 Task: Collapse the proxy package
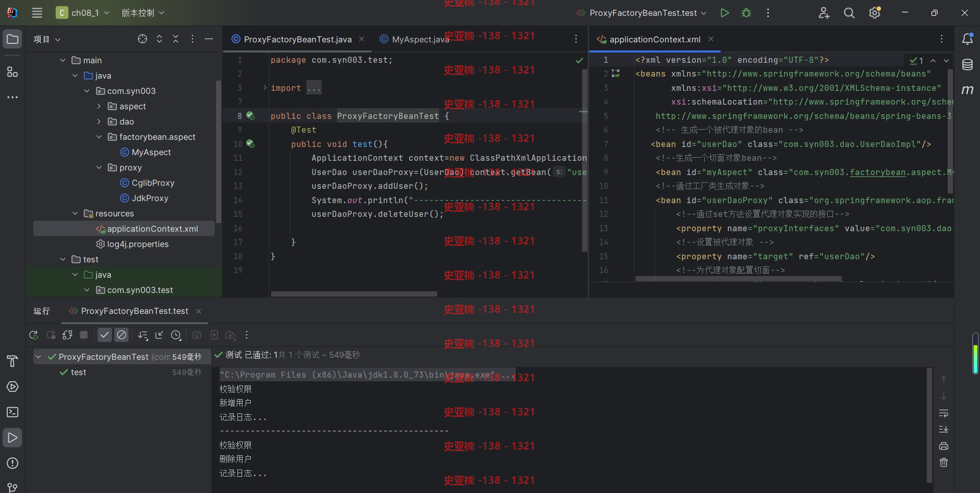[x=99, y=167]
